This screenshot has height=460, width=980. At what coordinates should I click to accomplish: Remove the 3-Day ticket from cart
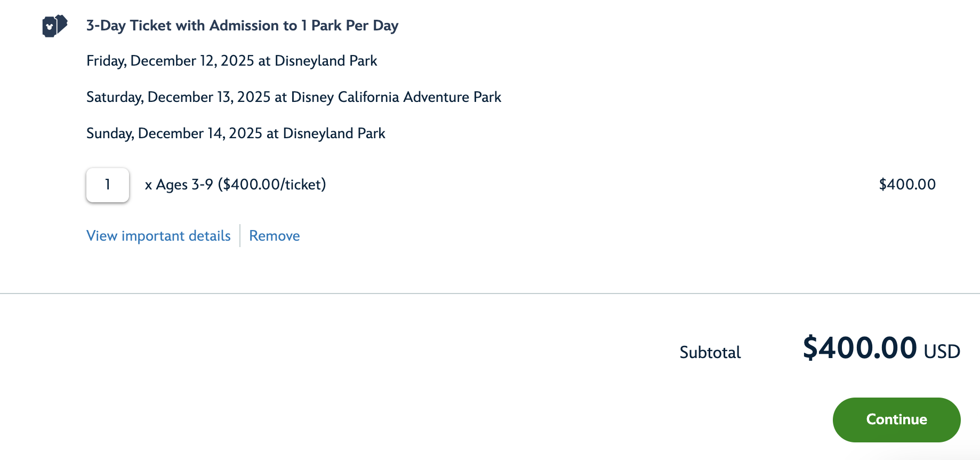coord(274,236)
